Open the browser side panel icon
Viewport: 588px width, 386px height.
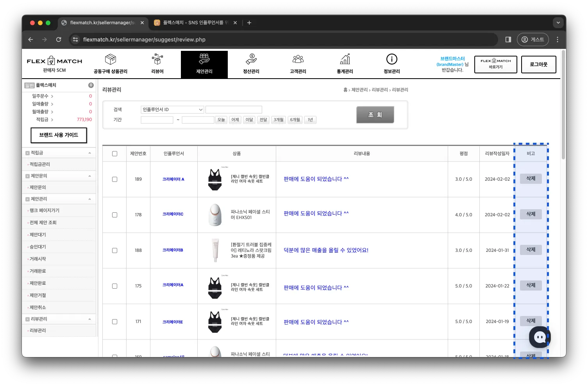coord(508,39)
